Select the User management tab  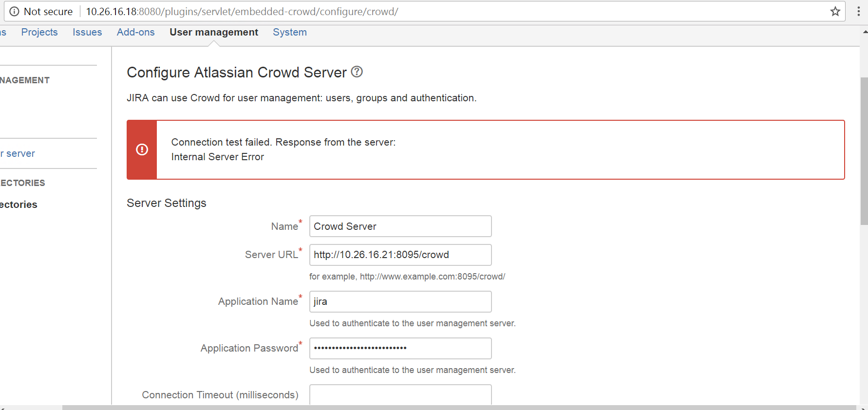[214, 32]
